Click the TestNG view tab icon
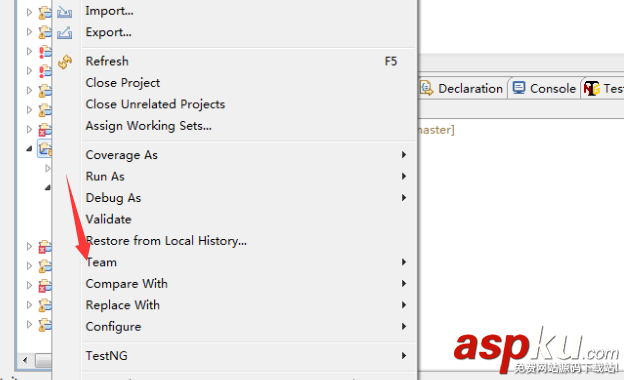 [592, 88]
